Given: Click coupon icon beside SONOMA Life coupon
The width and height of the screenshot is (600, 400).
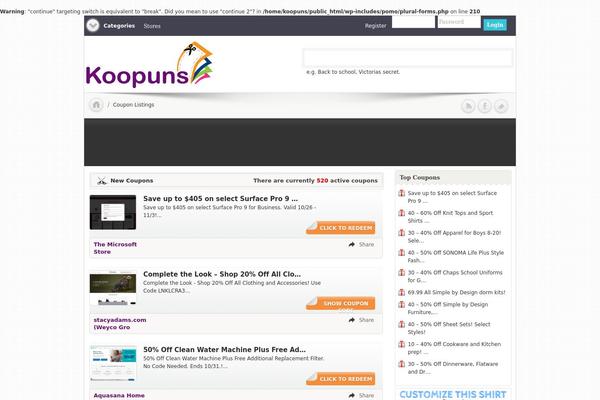Looking at the screenshot, I should coord(401,253).
